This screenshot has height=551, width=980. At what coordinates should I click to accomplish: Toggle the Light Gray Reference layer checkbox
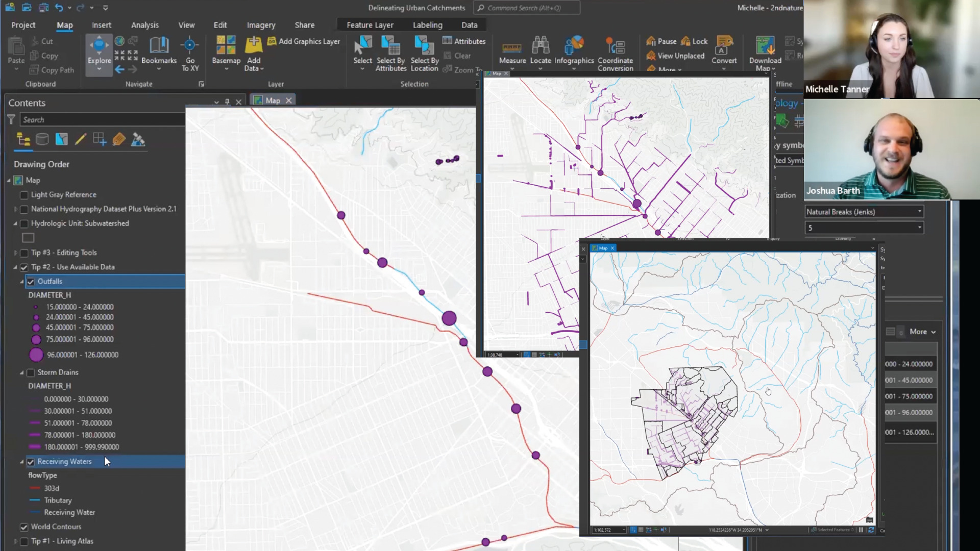(24, 195)
